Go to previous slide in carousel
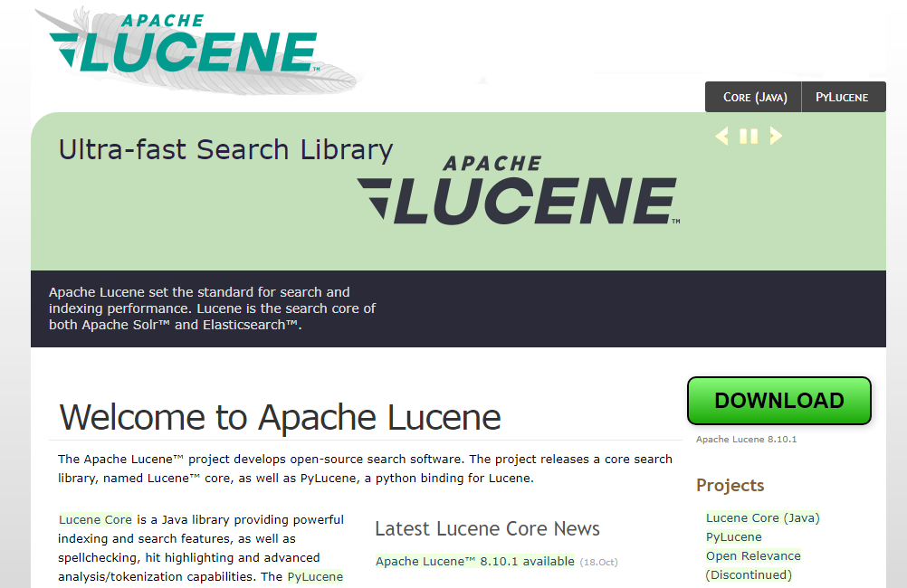Screen dimensions: 907x588 721,136
